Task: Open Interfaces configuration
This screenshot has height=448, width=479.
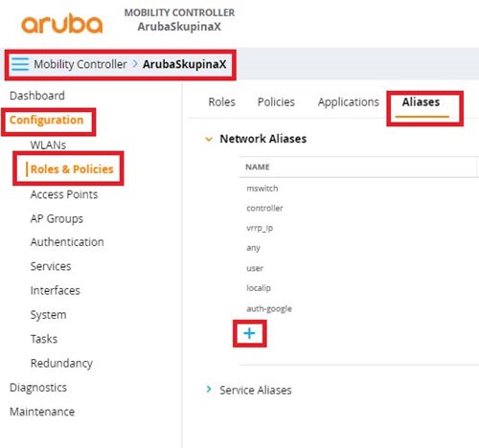Action: coord(56,290)
